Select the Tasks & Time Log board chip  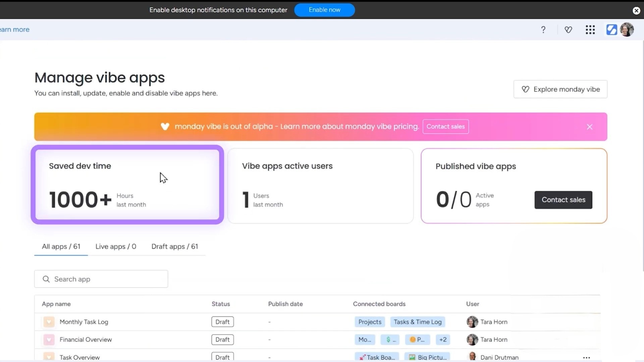(x=418, y=321)
